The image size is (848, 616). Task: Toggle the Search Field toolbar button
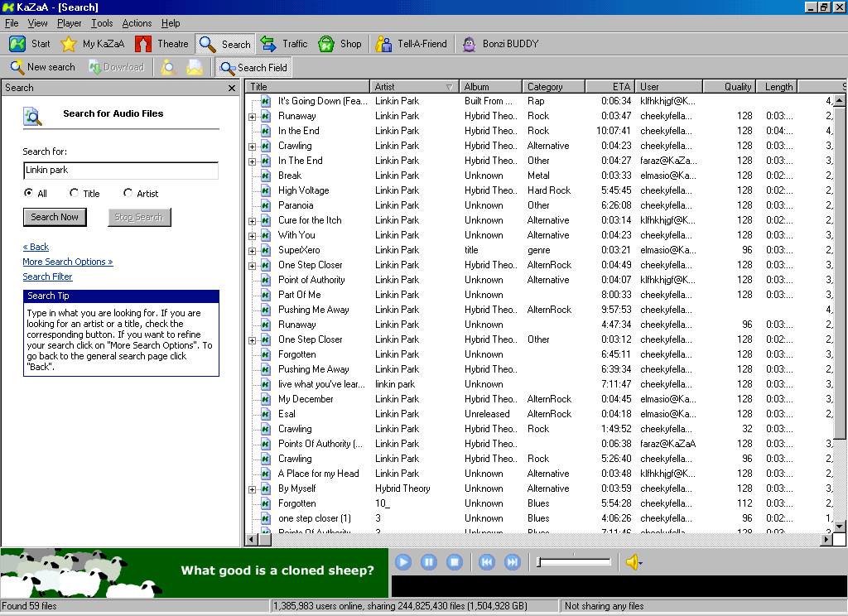point(253,68)
